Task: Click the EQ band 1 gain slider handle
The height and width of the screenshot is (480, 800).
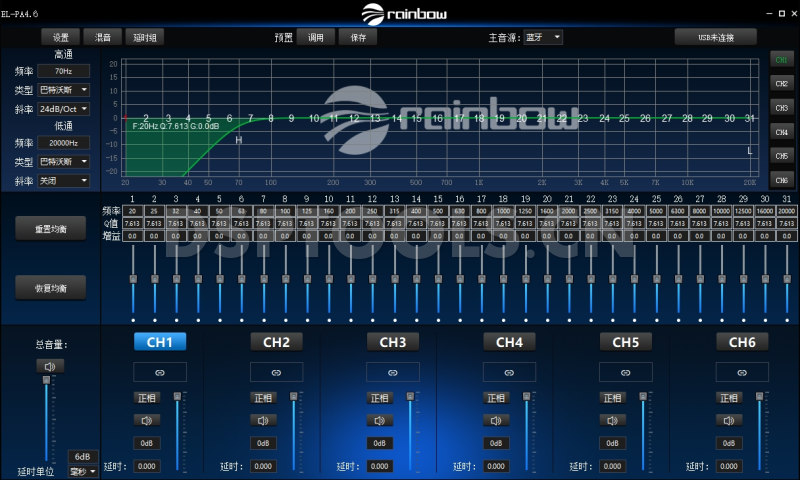Action: click(133, 279)
